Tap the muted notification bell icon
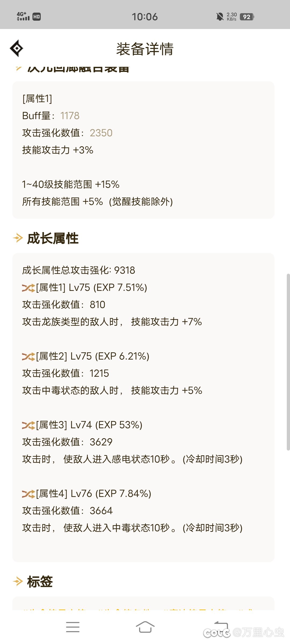 [220, 17]
